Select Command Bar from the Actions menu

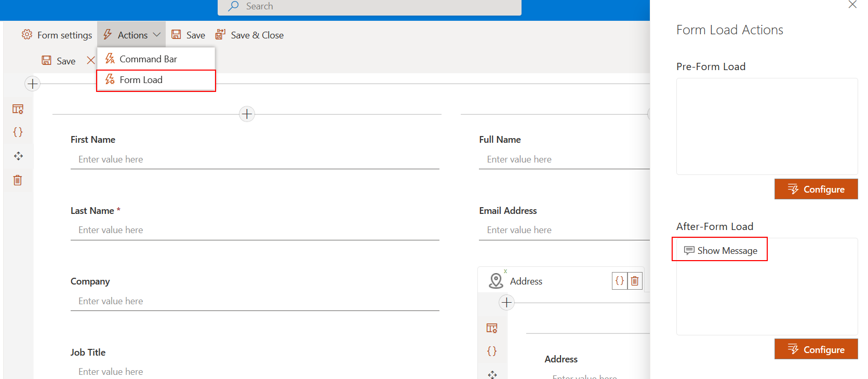[x=148, y=59]
